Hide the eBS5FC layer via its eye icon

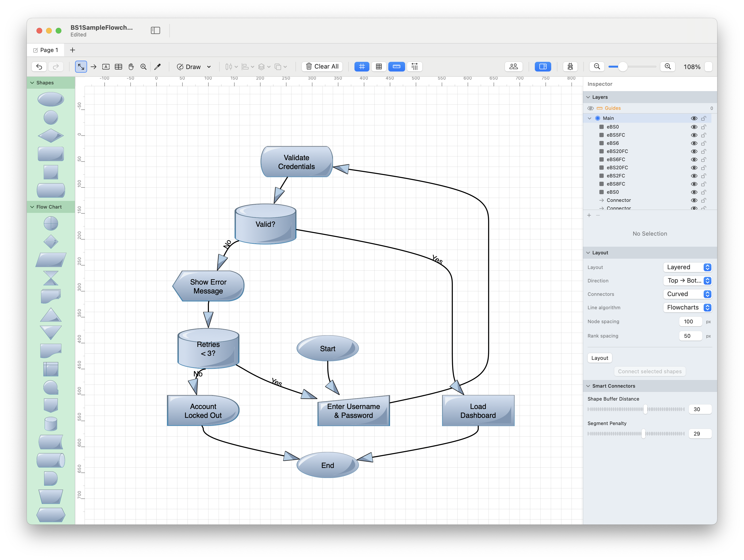(x=694, y=135)
